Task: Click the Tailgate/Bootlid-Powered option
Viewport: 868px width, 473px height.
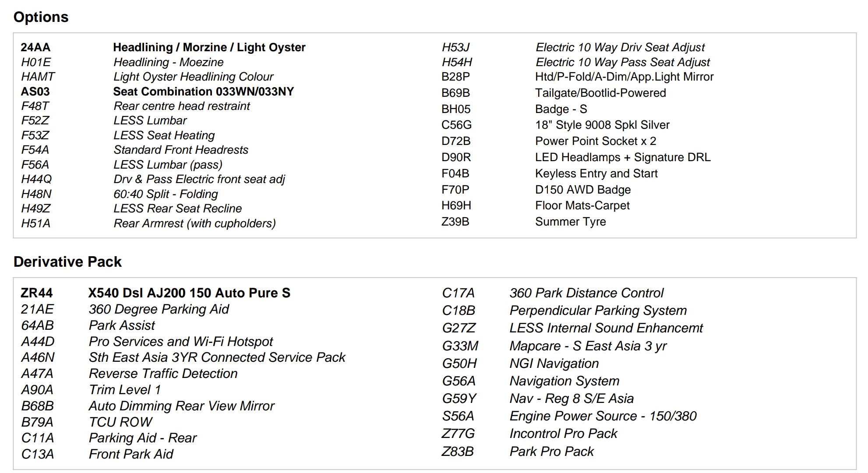Action: coord(600,93)
